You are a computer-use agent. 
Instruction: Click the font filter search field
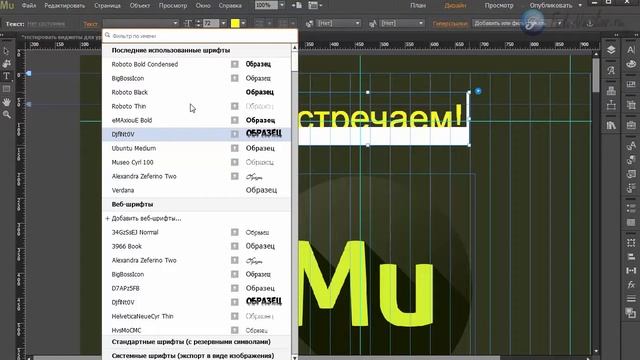[x=200, y=36]
